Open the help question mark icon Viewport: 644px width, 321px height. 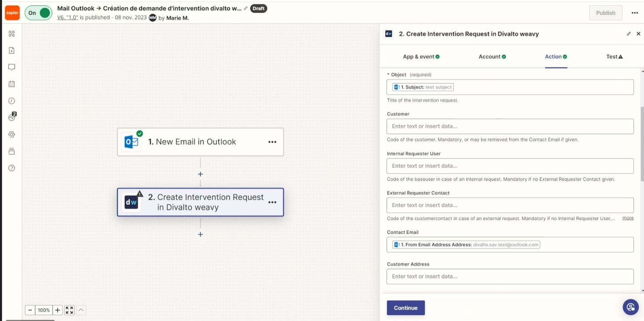point(12,168)
